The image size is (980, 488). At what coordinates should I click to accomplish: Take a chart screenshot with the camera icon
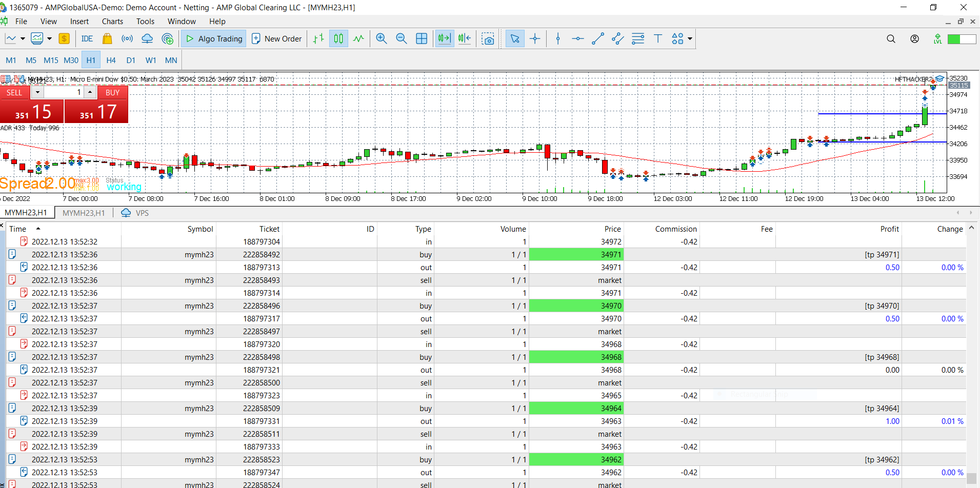[488, 39]
